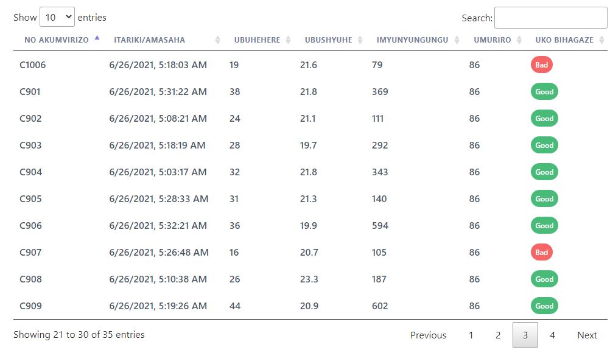Select the current page 3 button
The width and height of the screenshot is (610, 364).
pos(525,335)
